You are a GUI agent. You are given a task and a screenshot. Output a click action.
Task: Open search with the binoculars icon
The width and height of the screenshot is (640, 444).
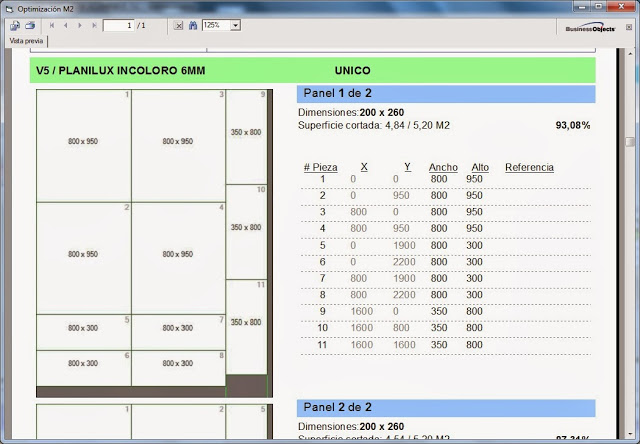click(192, 24)
